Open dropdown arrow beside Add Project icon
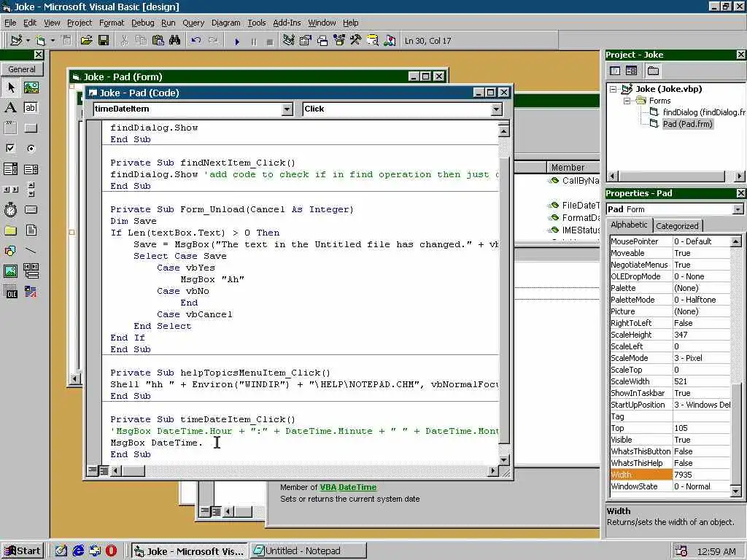 [x=28, y=41]
